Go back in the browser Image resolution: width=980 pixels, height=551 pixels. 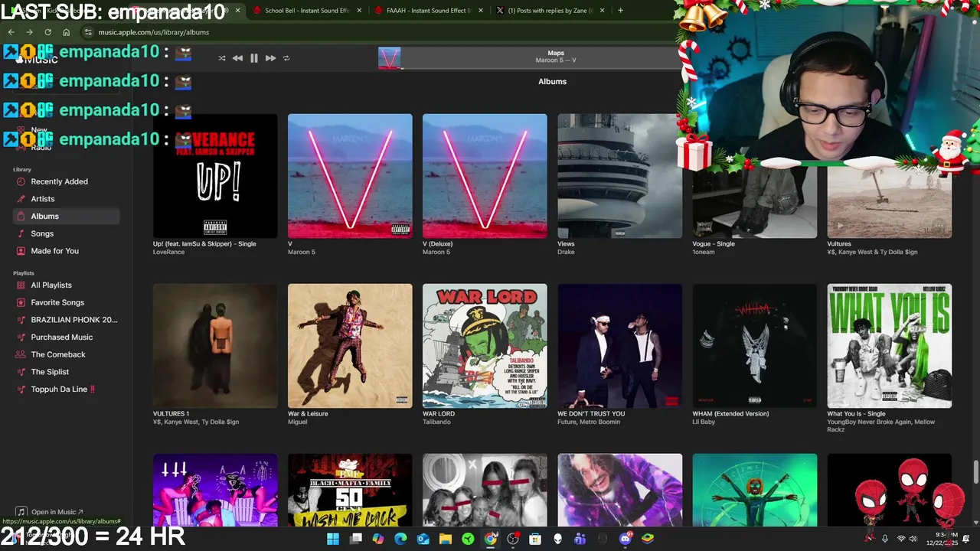click(11, 32)
